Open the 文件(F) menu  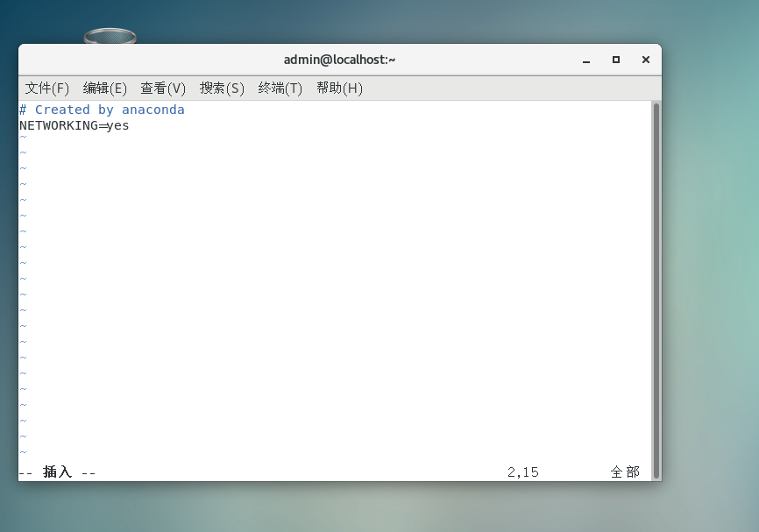46,88
